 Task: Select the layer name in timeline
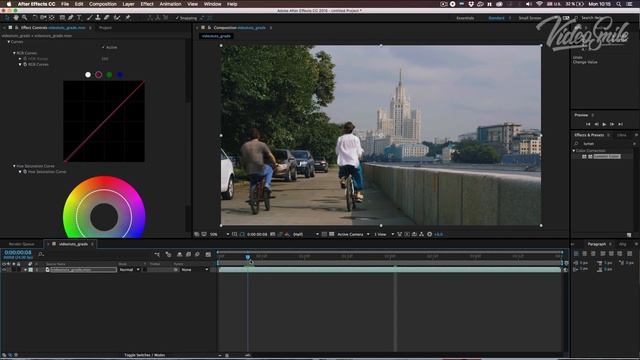tap(84, 270)
